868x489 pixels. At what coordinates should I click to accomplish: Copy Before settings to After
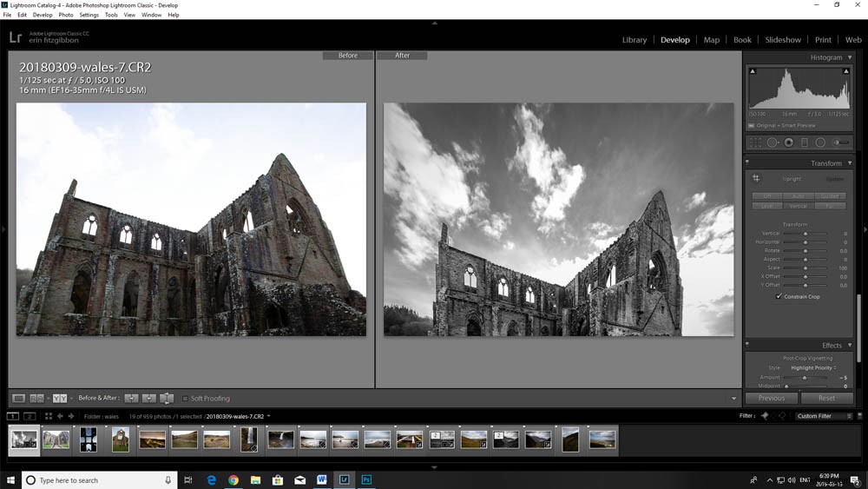point(131,398)
